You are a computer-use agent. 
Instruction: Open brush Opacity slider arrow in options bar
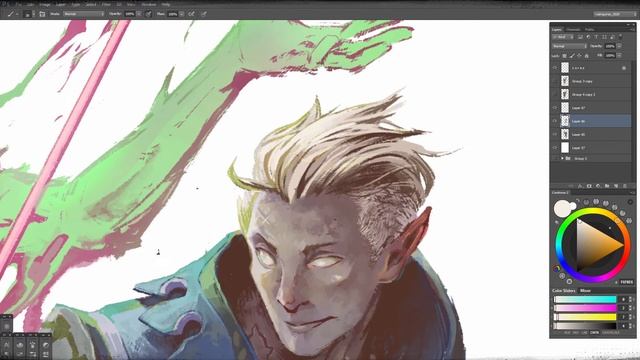(139, 14)
